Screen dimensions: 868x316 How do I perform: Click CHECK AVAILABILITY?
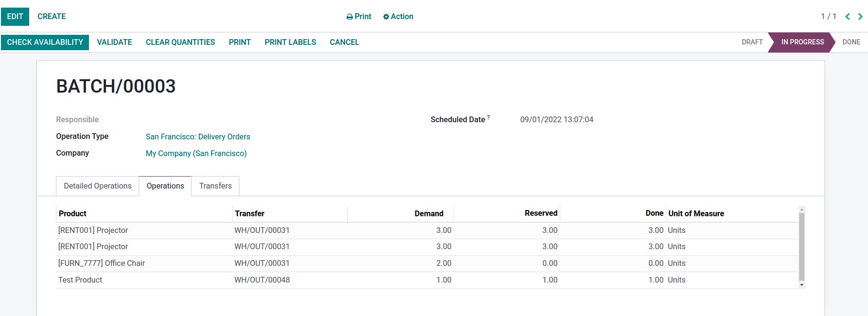pos(45,42)
